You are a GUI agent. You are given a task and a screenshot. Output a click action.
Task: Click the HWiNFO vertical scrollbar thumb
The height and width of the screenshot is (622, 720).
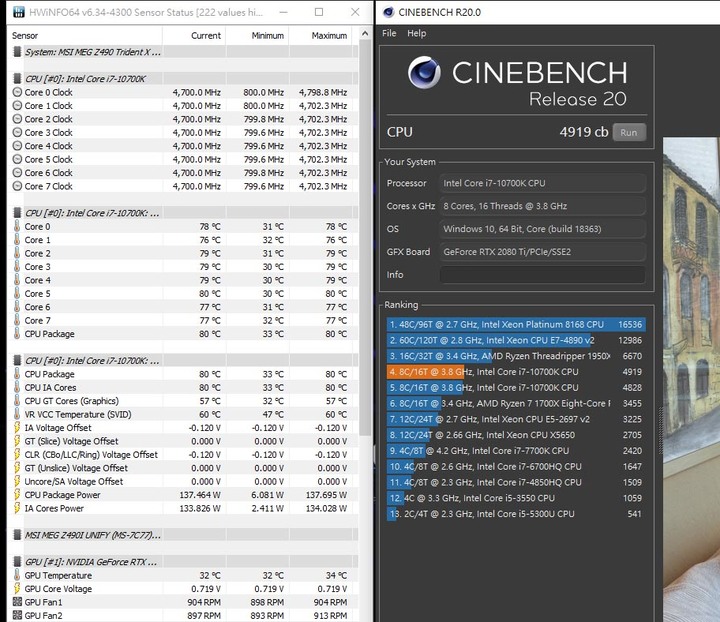(x=365, y=238)
